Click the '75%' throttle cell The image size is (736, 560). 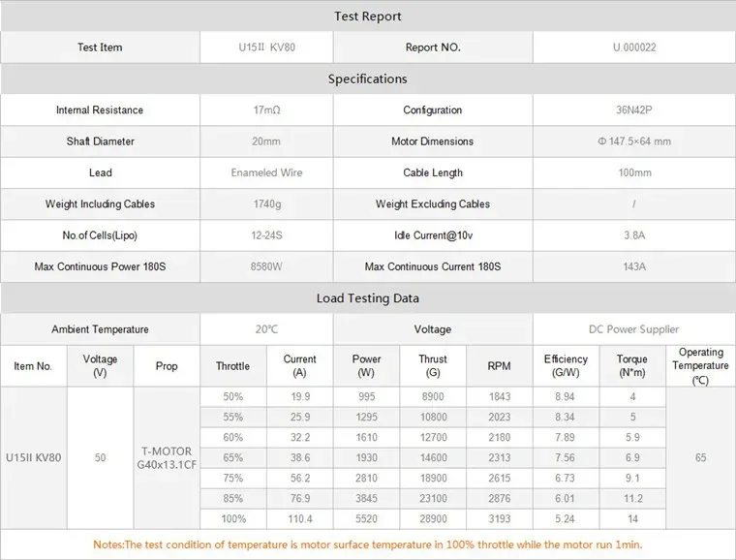click(232, 478)
